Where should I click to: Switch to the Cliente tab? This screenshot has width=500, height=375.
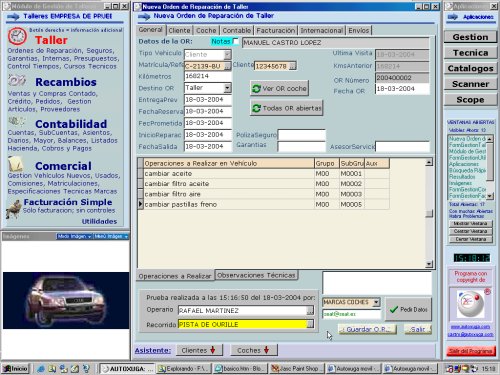point(179,30)
